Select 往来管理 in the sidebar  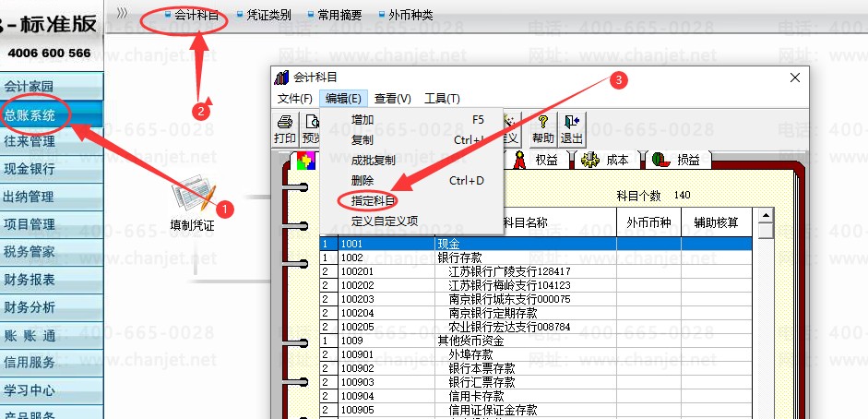point(52,142)
